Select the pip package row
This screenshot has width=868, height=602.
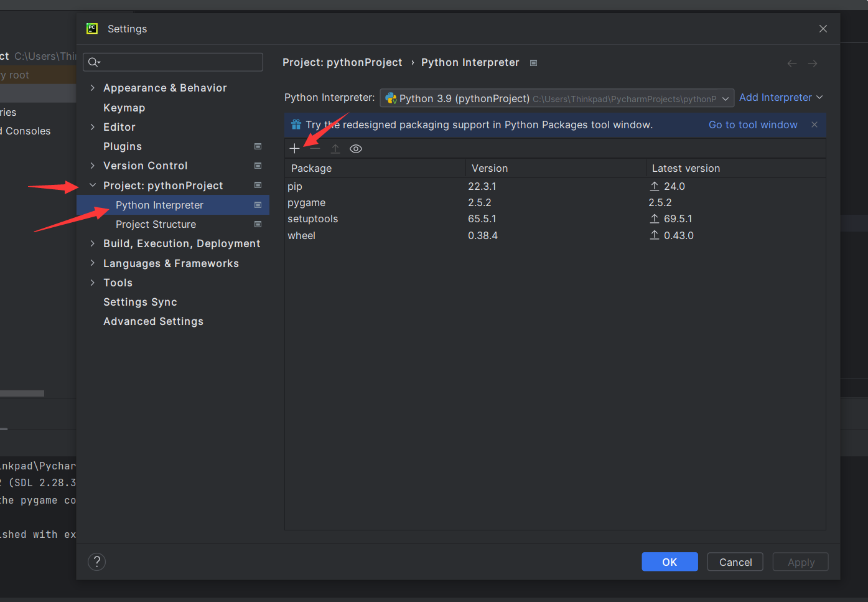(x=555, y=186)
